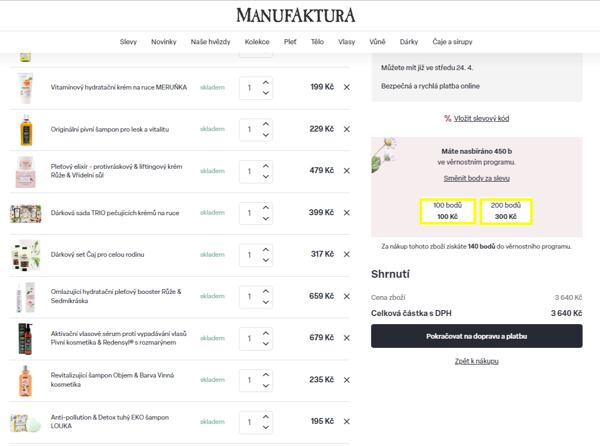Screen dimensions: 600x446
Task: Open the Slevy menu item
Action: click(128, 41)
